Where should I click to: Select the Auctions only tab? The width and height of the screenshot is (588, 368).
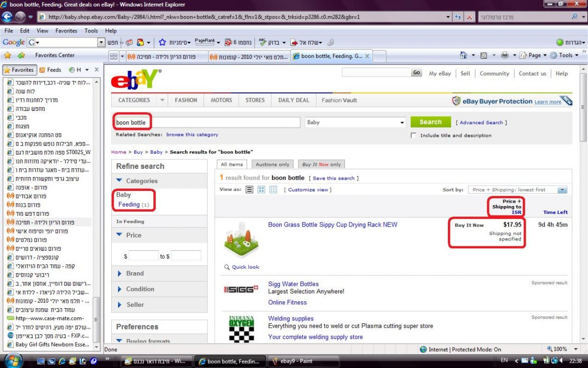(x=272, y=164)
